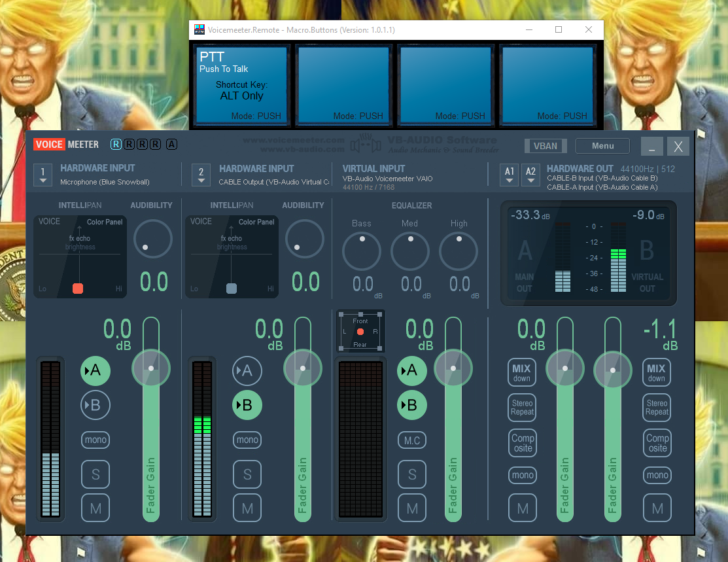This screenshot has height=562, width=728.
Task: Click virtual input fader gain knob
Action: coord(453,368)
